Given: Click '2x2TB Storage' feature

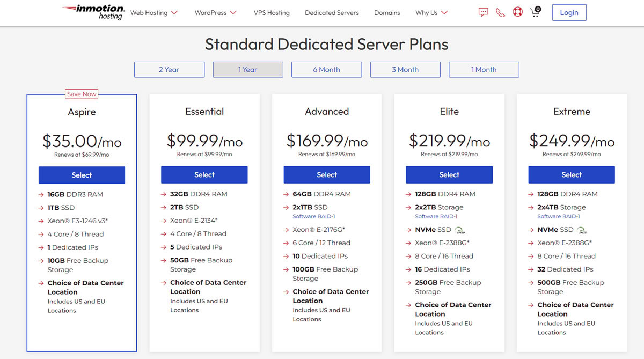Looking at the screenshot, I should click(x=439, y=207).
